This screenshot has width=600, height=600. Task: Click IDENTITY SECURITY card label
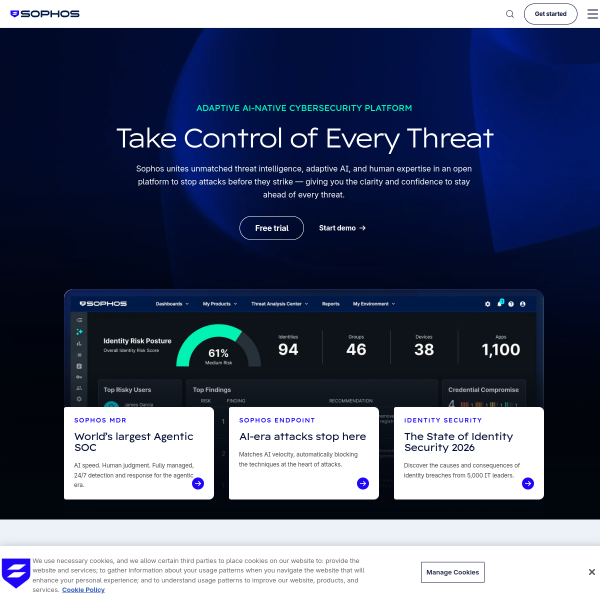tap(443, 420)
